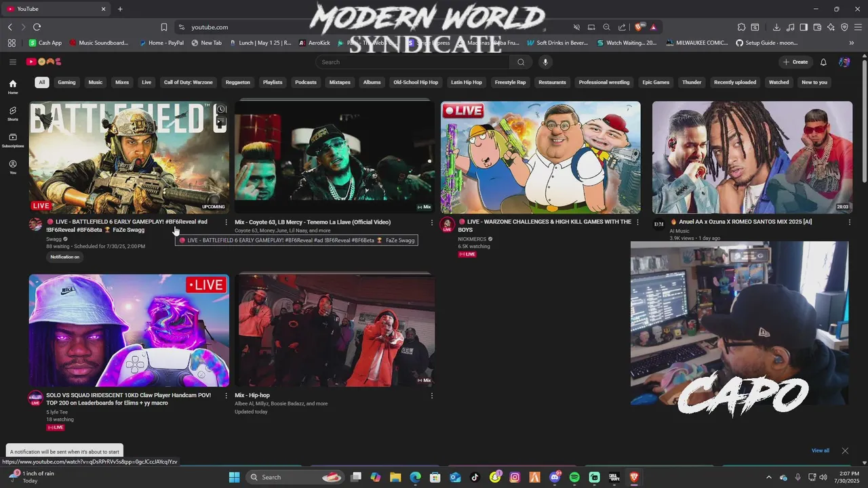Select the Old-School Hip Hop chip
The height and width of the screenshot is (488, 868).
click(416, 82)
